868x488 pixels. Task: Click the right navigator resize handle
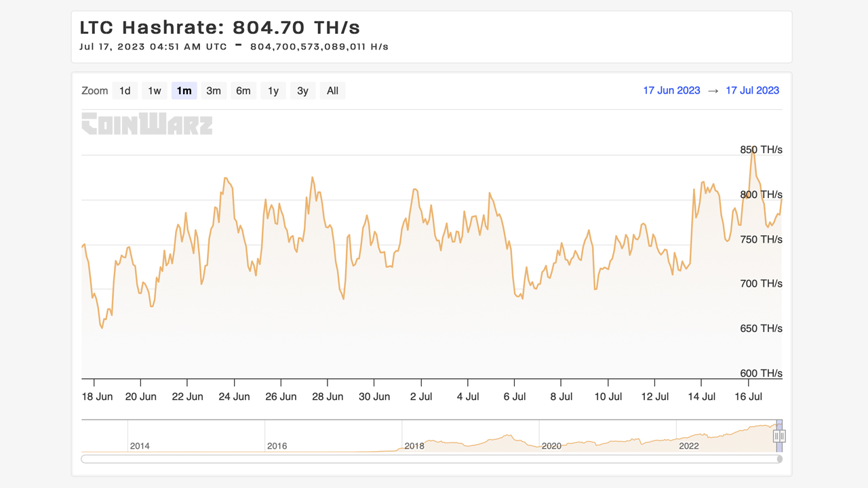tap(782, 435)
